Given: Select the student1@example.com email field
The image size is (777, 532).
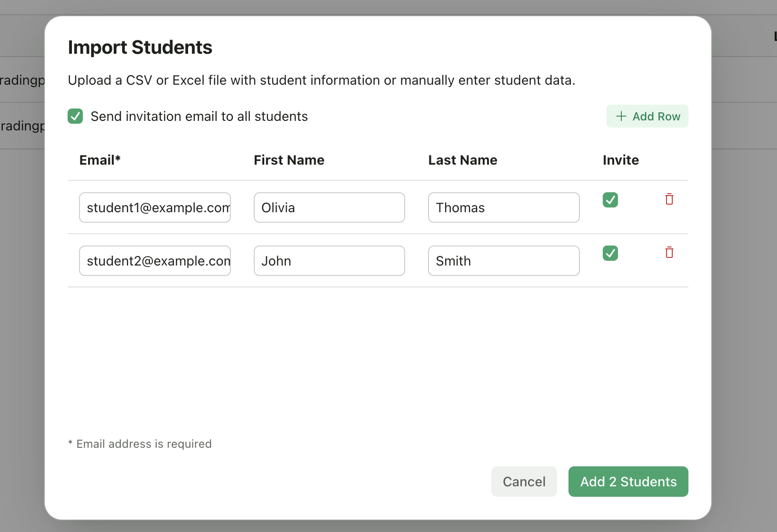Looking at the screenshot, I should point(155,207).
